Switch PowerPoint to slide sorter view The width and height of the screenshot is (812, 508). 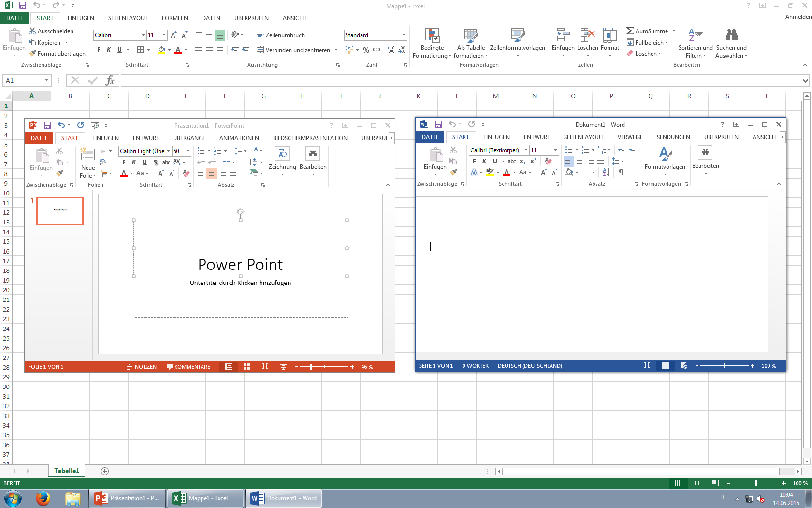247,367
